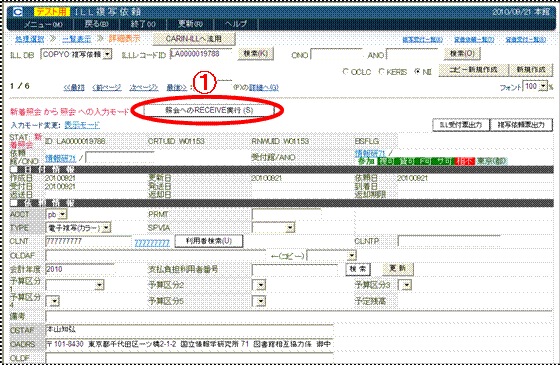Screen dimensions: 560x366
Task: Click the 戻る(B) menu item
Action: 96,24
